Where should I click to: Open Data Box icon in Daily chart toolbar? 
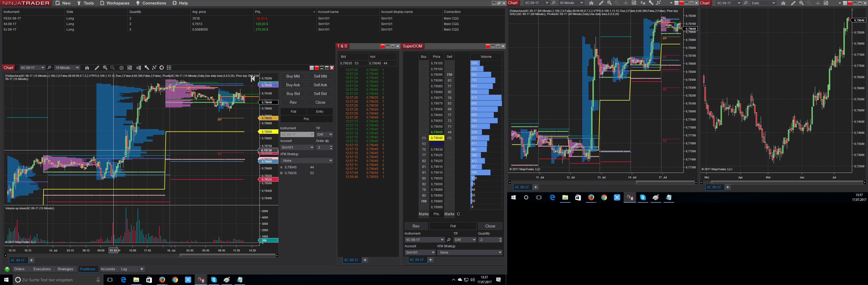(x=826, y=3)
